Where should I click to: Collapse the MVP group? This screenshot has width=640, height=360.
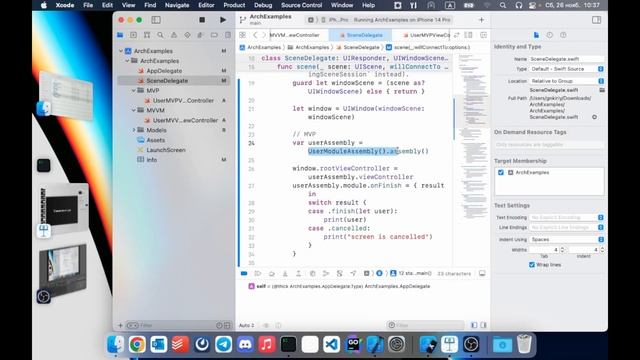[x=134, y=91]
